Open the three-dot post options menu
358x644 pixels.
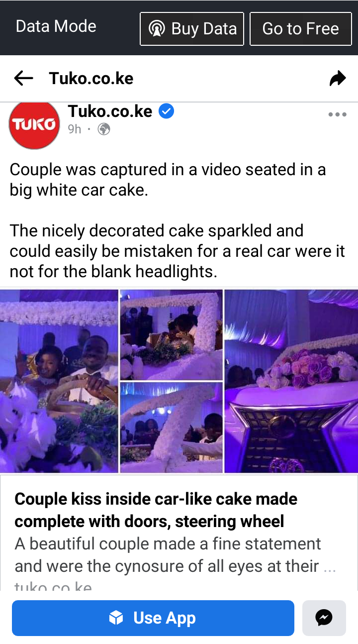337,114
